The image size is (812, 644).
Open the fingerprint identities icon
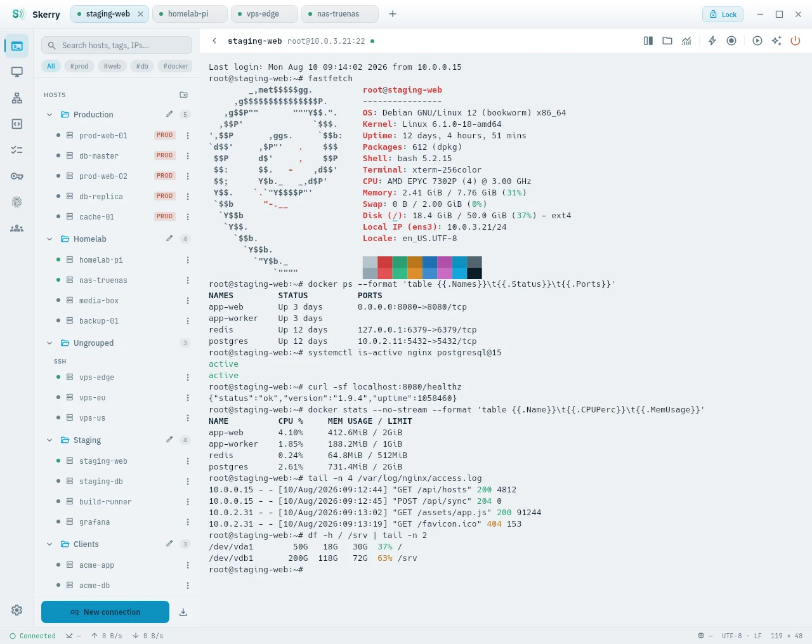17,202
